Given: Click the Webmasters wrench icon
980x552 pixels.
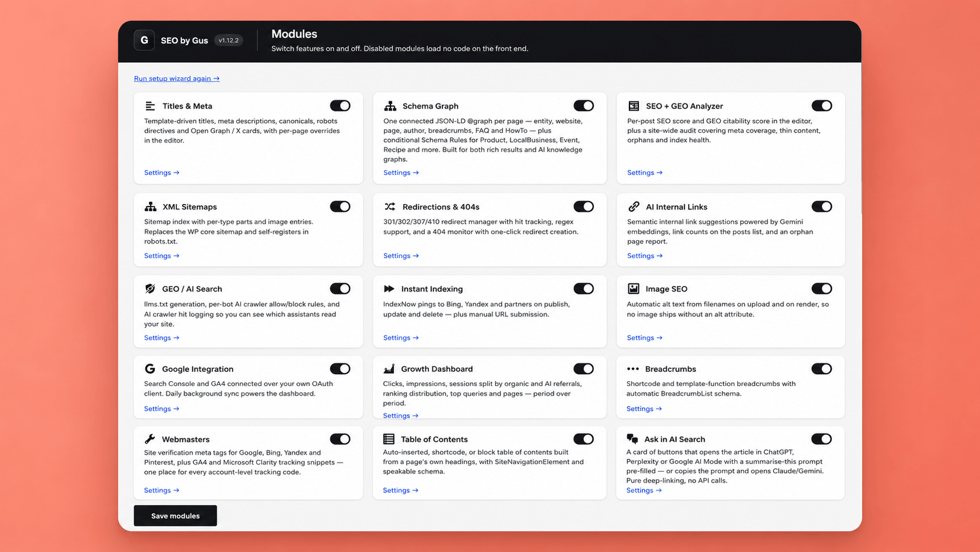Looking at the screenshot, I should [150, 439].
